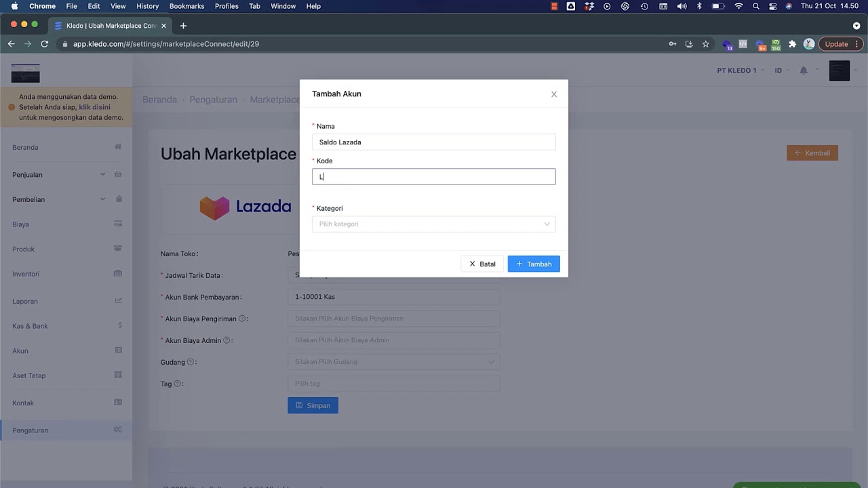Open Beranda in the sidebar
Viewport: 868px width, 488px height.
[25, 147]
